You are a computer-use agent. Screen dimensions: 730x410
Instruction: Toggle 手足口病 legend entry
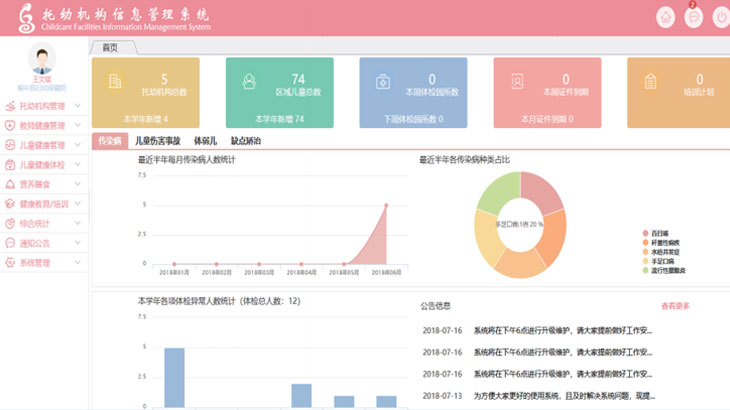pyautogui.click(x=664, y=260)
